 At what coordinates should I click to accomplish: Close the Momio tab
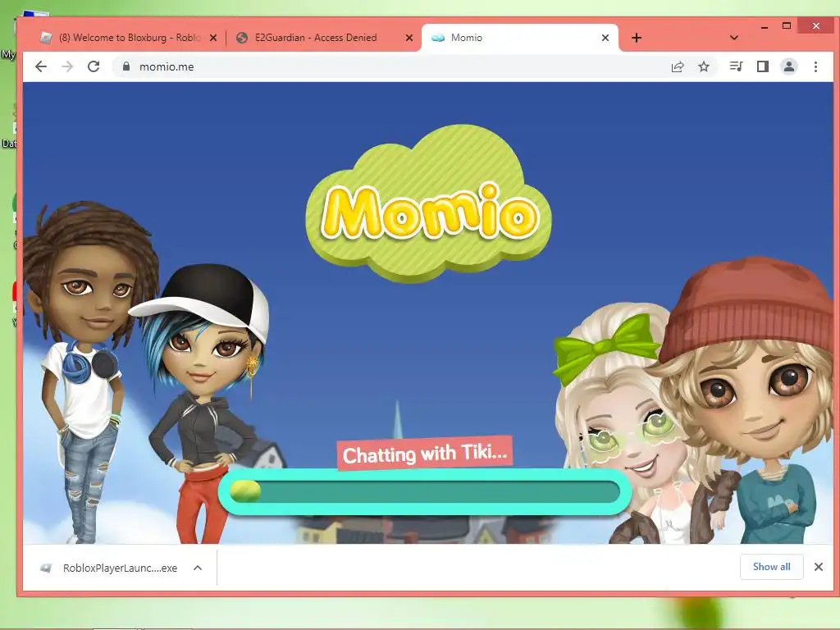tap(605, 38)
